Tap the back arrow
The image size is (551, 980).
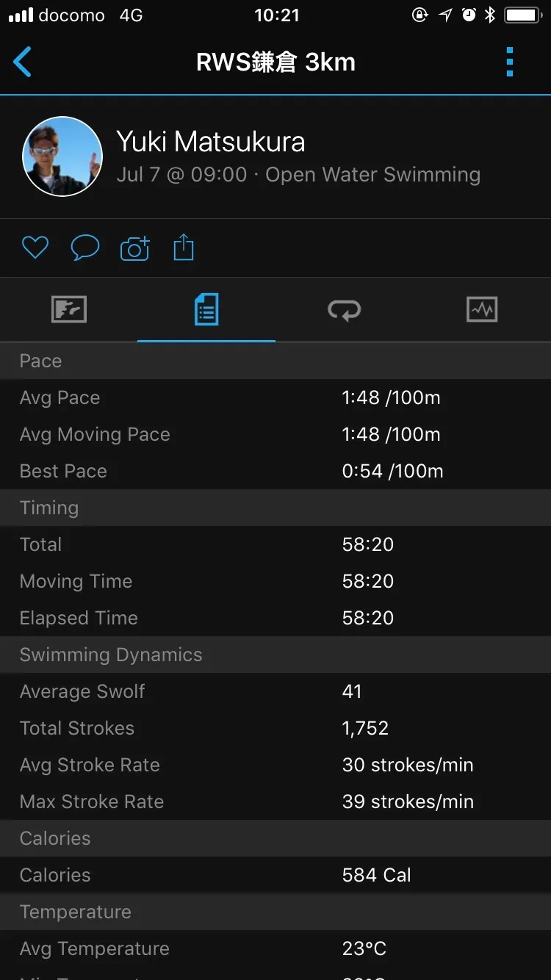(23, 62)
